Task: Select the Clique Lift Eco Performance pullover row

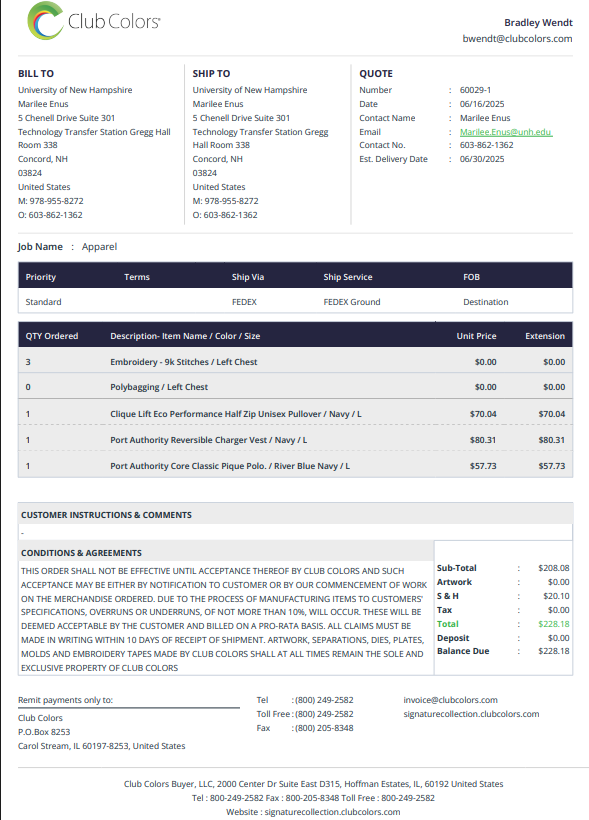Action: [x=296, y=414]
